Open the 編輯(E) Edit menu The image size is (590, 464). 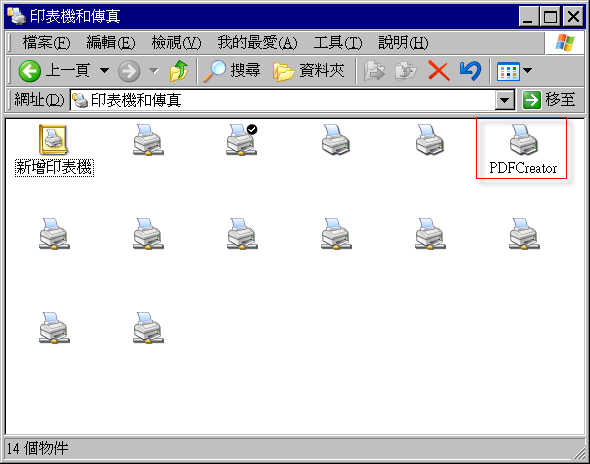tap(111, 43)
